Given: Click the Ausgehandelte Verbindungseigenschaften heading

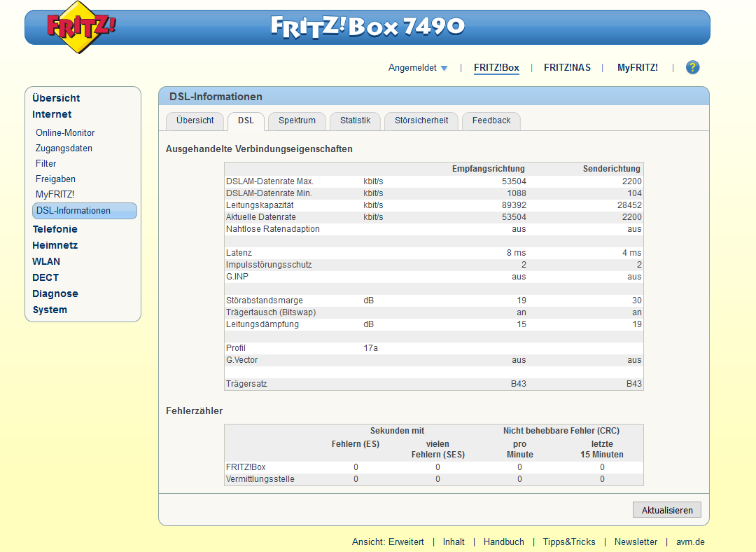Looking at the screenshot, I should pyautogui.click(x=259, y=149).
